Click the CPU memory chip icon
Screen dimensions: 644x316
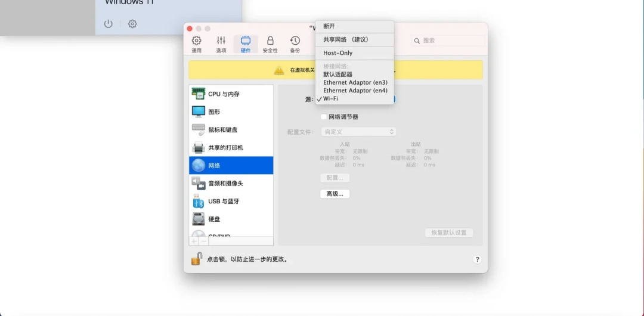click(x=199, y=94)
